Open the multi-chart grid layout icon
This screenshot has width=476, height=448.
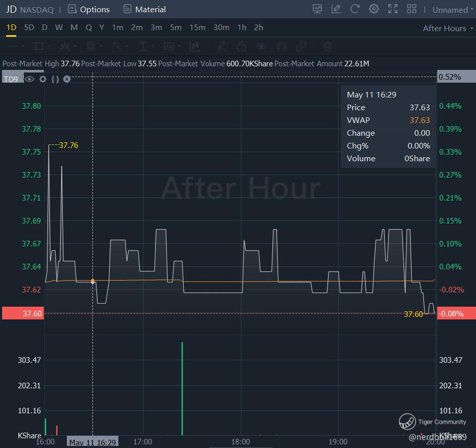(412, 9)
